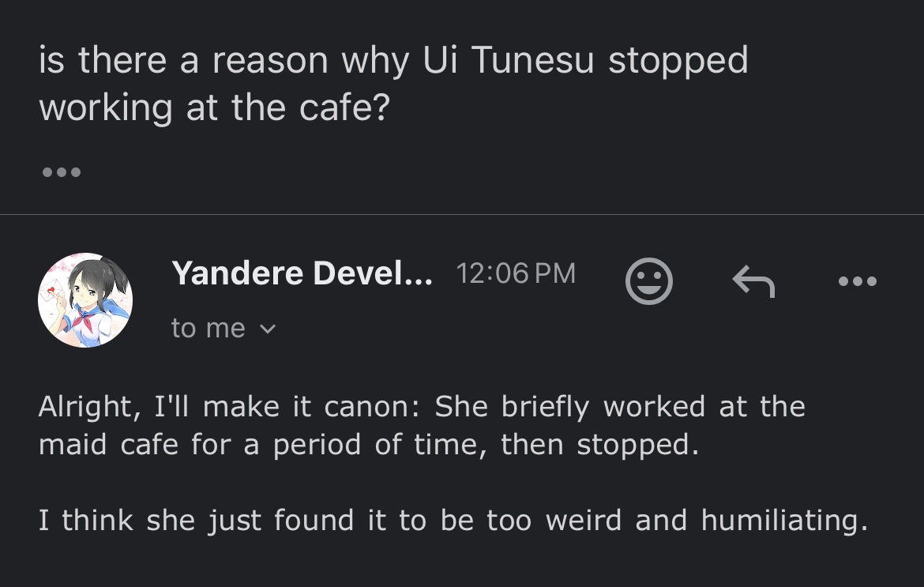This screenshot has height=587, width=924.
Task: Reply using the curved arrow icon
Action: click(753, 281)
